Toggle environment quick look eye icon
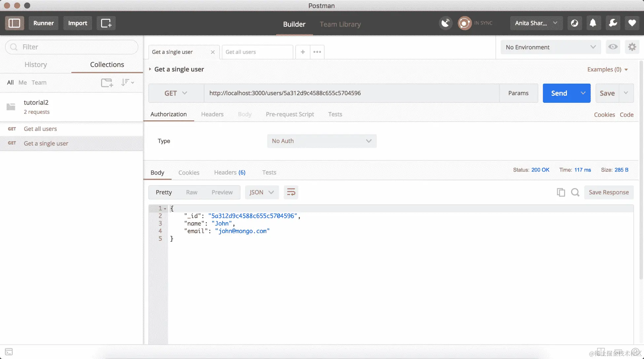This screenshot has width=644, height=359. (x=613, y=47)
